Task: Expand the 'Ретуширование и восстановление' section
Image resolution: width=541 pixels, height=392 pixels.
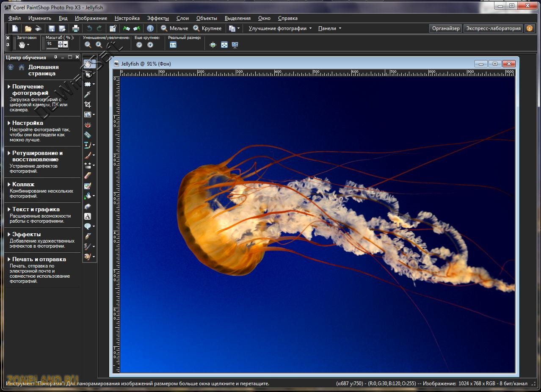Action: click(x=36, y=156)
